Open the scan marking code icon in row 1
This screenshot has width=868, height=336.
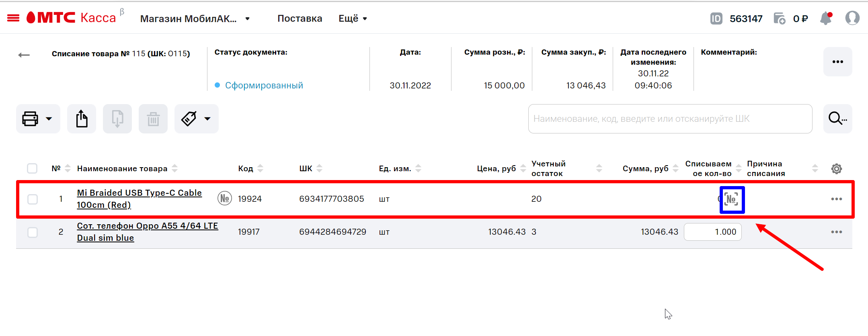pos(732,199)
